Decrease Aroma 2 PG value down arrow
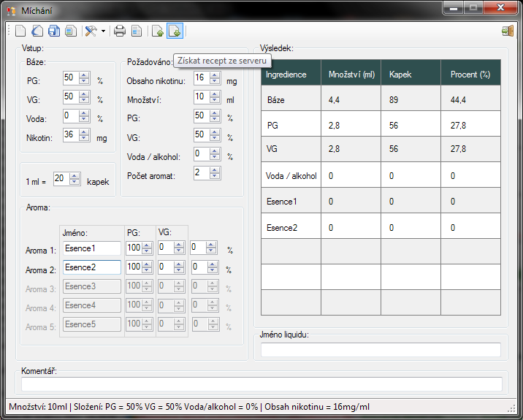 click(147, 270)
